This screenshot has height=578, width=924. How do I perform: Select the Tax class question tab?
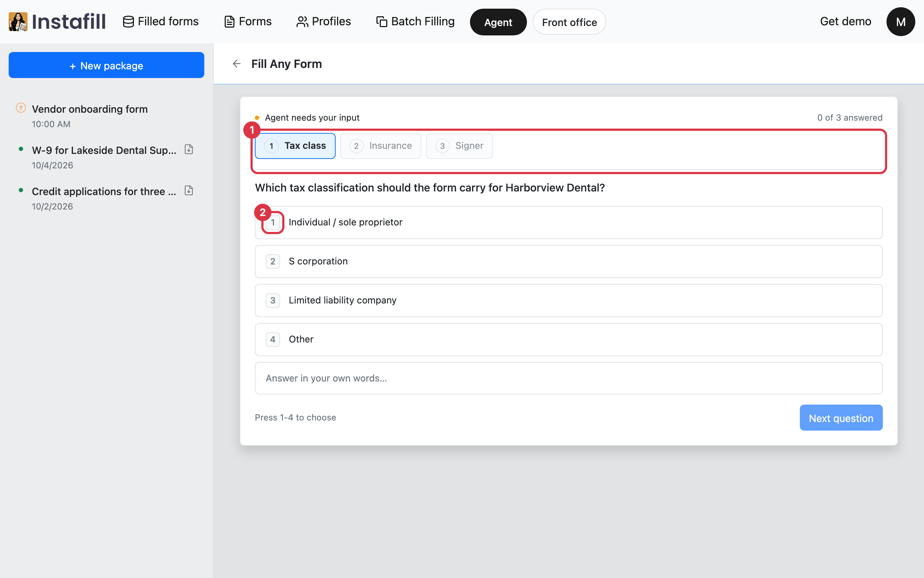coord(295,146)
